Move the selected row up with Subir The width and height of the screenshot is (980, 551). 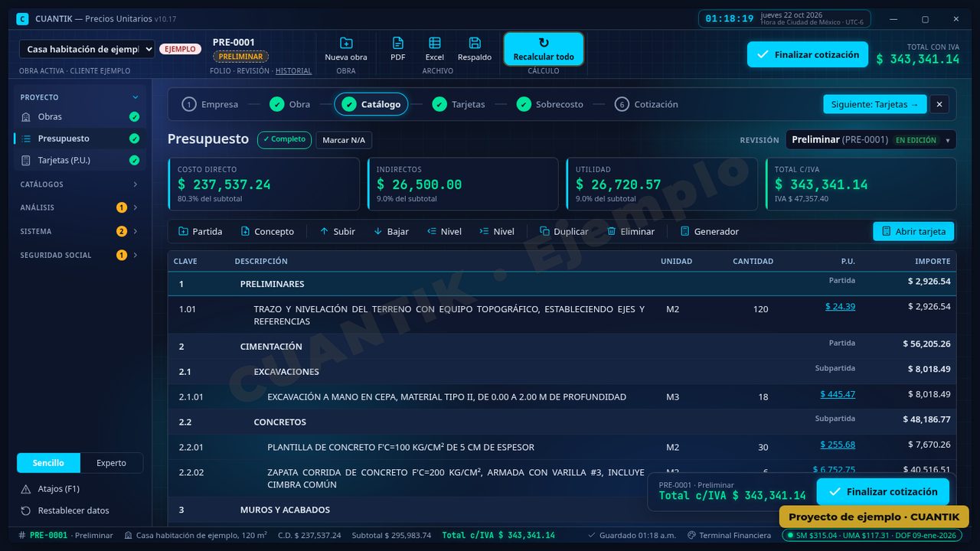[x=337, y=231]
